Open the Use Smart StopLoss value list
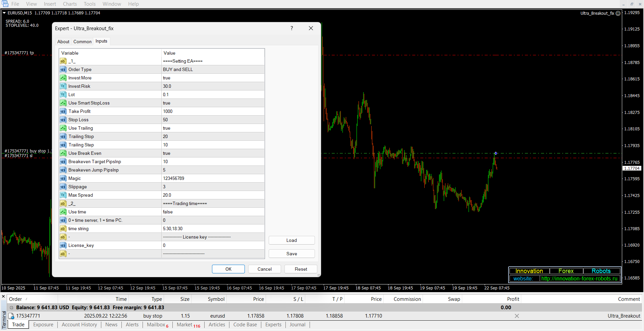The height and width of the screenshot is (331, 644). click(x=213, y=103)
